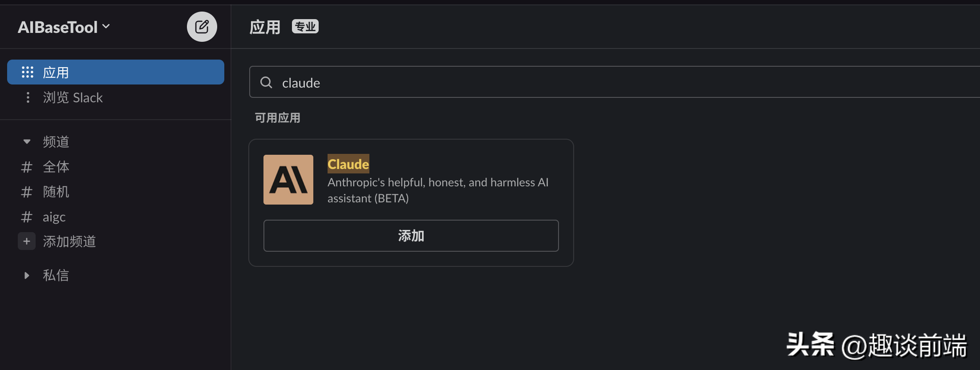The height and width of the screenshot is (370, 980).
Task: Click the apps grid icon beside 应用
Action: (x=28, y=72)
